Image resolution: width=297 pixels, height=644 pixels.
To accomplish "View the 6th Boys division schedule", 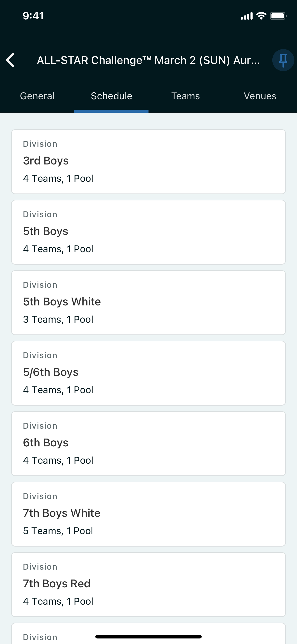I will pos(148,444).
